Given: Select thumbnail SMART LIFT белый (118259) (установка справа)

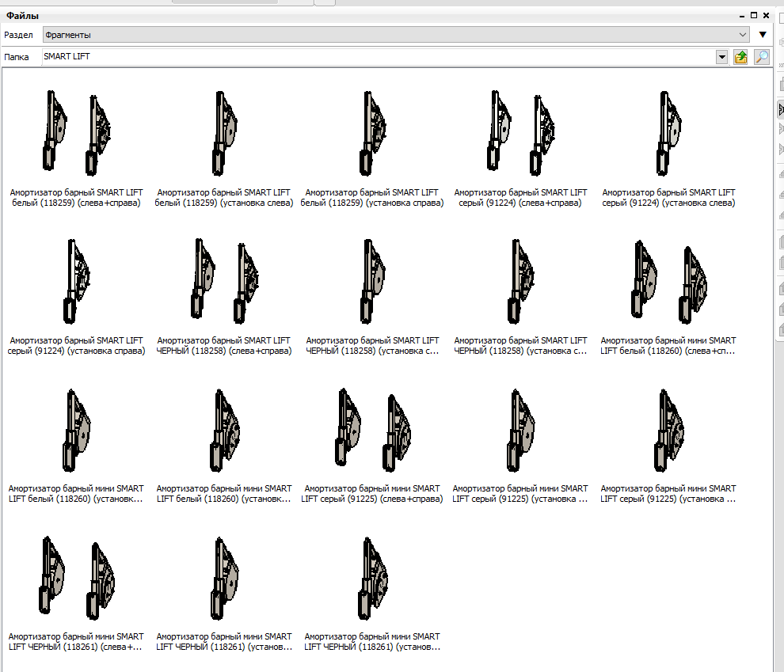Looking at the screenshot, I should tap(372, 133).
